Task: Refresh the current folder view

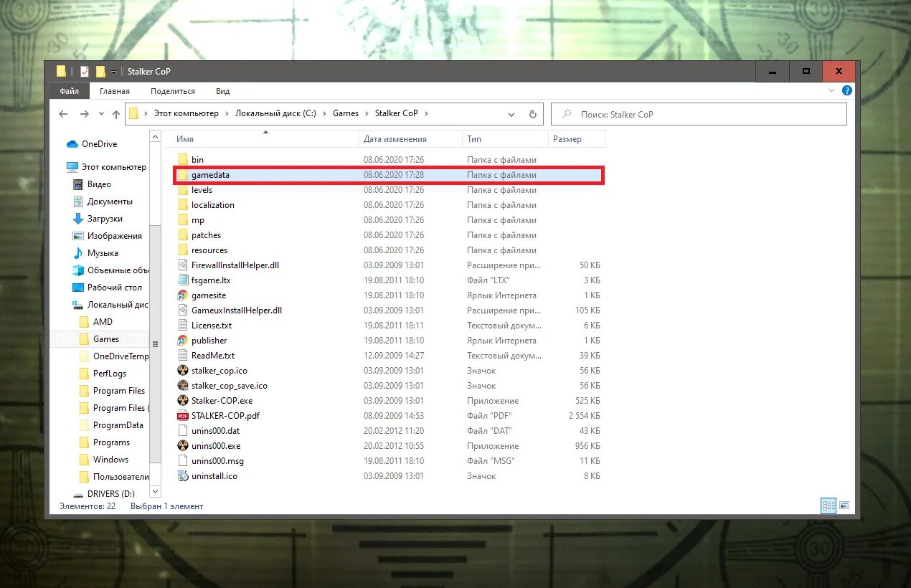Action: click(532, 114)
